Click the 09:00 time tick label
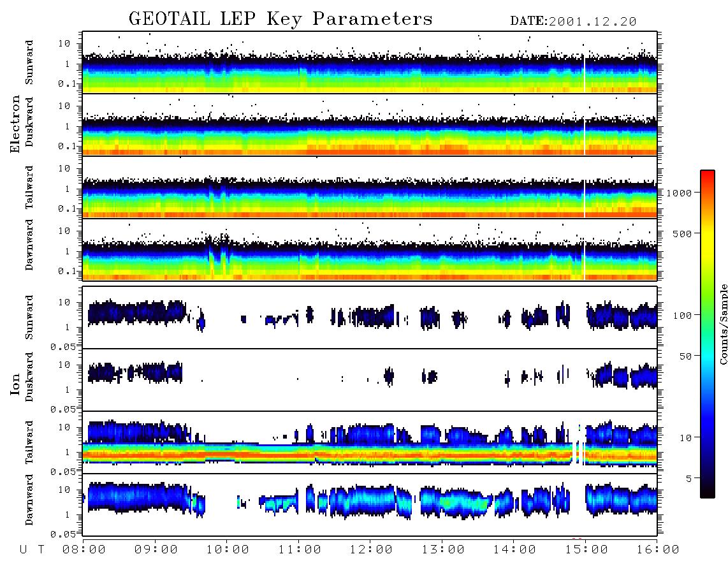The height and width of the screenshot is (561, 728). coord(156,550)
